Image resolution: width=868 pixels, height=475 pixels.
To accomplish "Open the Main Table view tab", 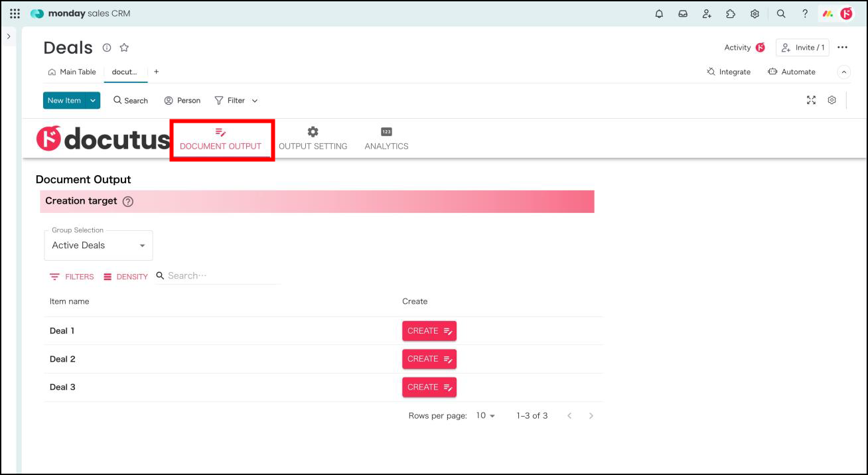I will 72,72.
